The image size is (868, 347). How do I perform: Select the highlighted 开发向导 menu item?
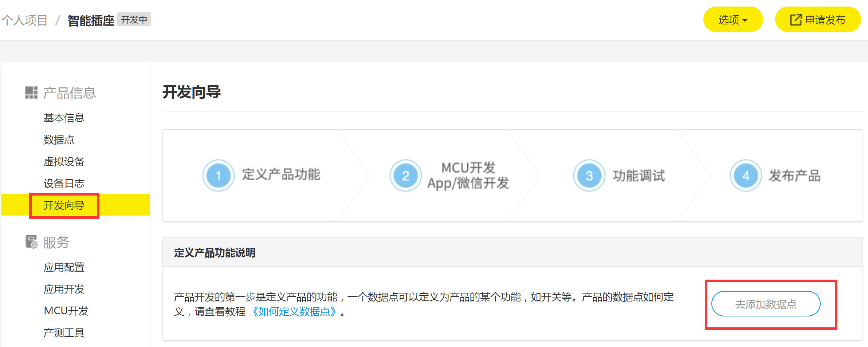tap(64, 205)
